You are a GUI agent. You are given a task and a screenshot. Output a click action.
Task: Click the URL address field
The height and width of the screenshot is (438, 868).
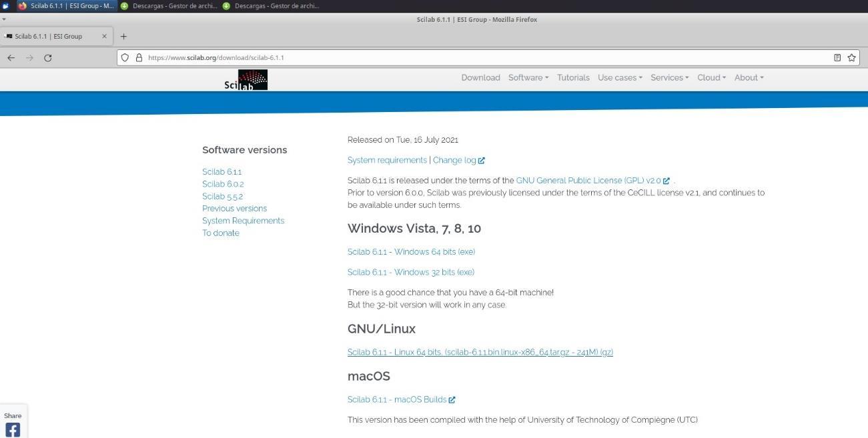[x=487, y=57]
